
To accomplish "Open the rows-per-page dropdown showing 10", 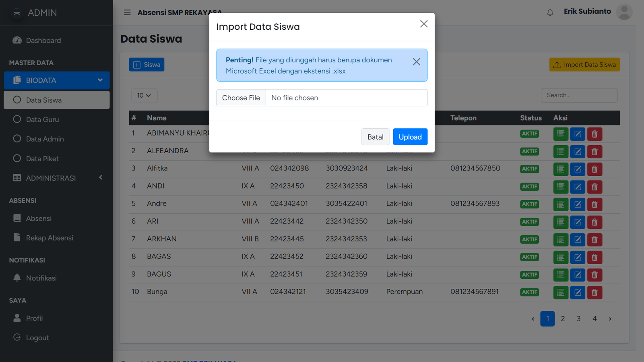I will [x=144, y=95].
